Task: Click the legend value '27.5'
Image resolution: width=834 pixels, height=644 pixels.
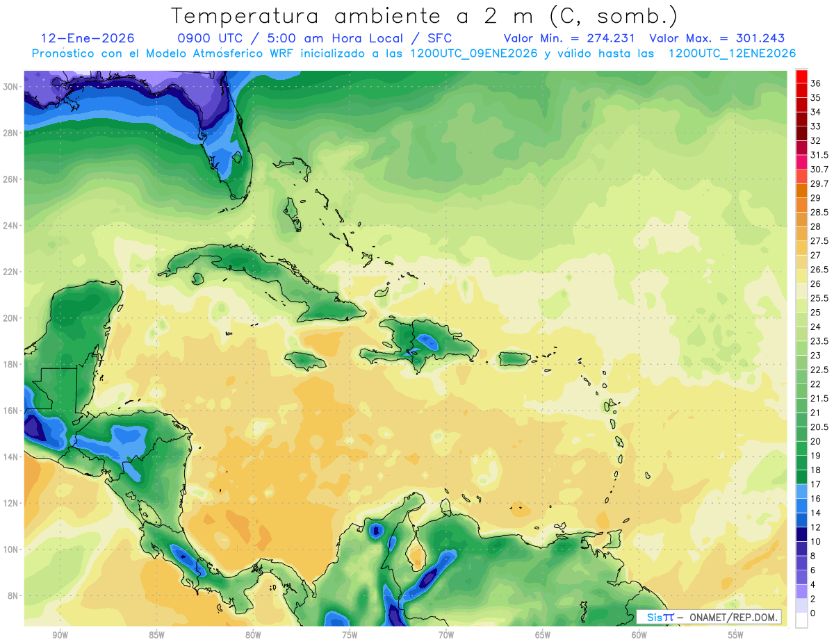Action: point(819,241)
